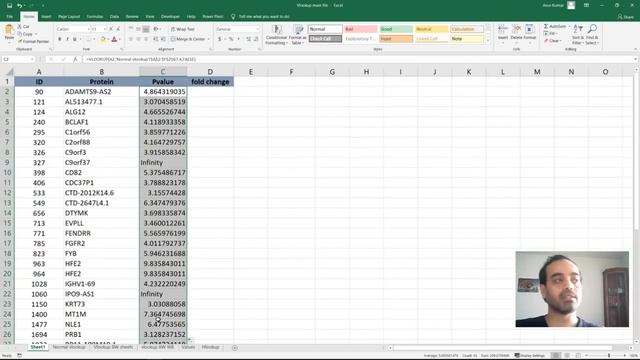The image size is (640, 360).
Task: Open the Merge & Center dropdown arrow
Action: [x=208, y=39]
